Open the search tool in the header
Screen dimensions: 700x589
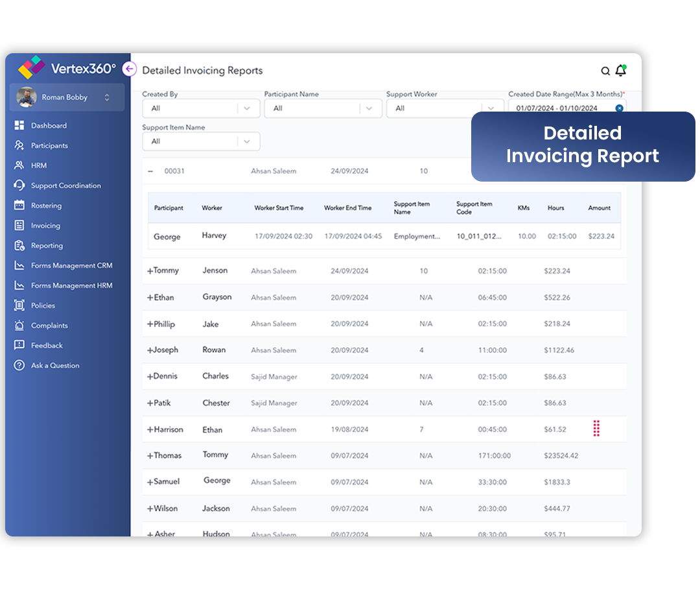pyautogui.click(x=605, y=71)
